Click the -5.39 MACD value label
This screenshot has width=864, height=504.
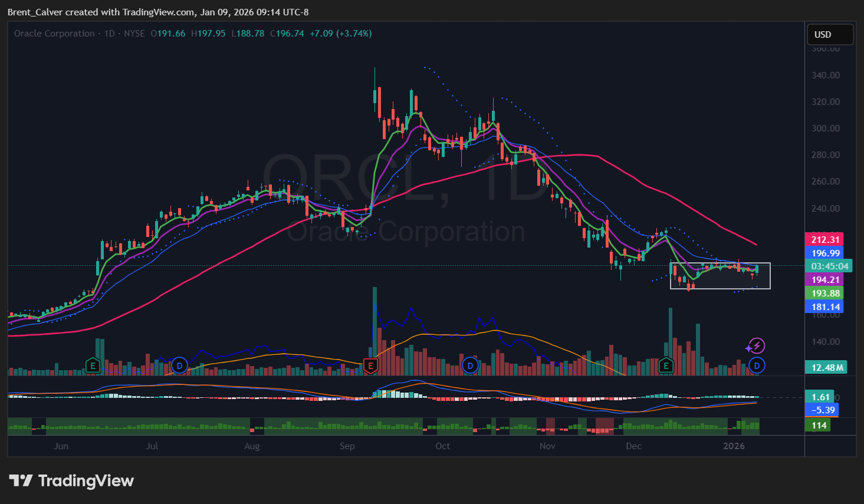(822, 410)
